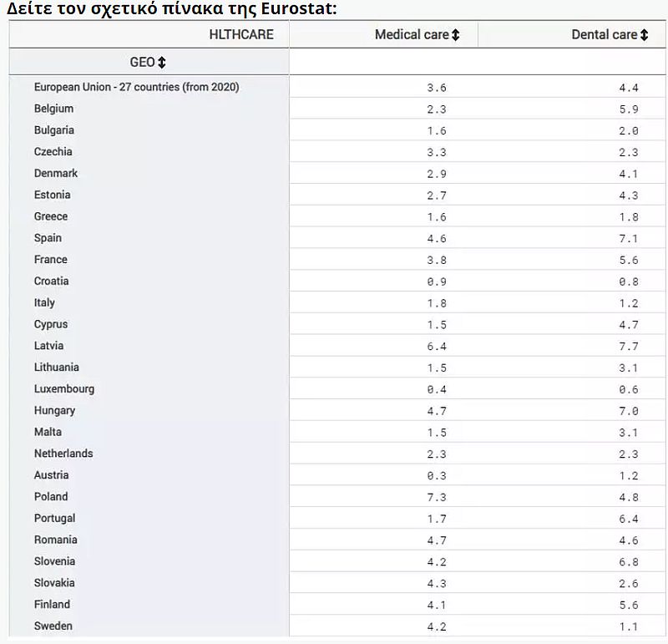Click the sort arrows beside Medical care
The height and width of the screenshot is (644, 668).
[x=456, y=35]
